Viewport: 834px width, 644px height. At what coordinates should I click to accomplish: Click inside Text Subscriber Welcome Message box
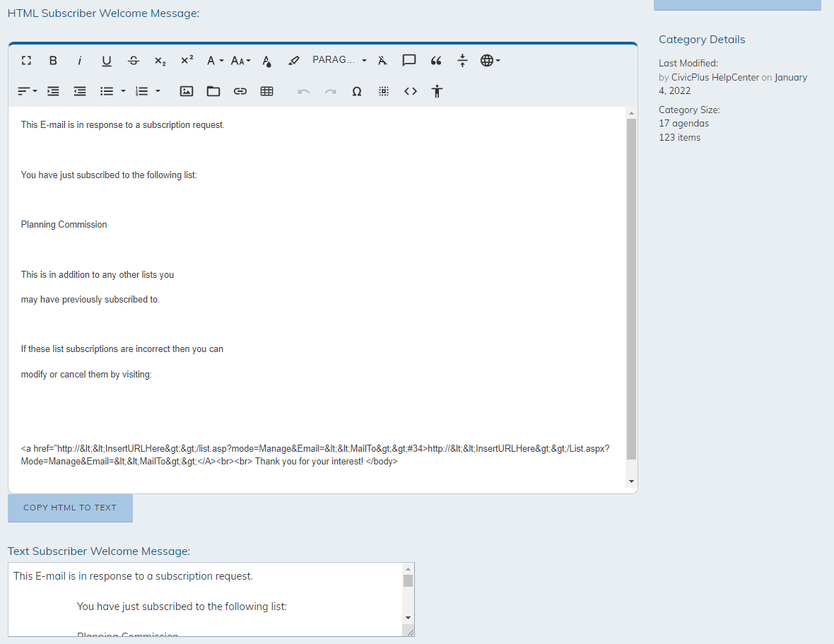pyautogui.click(x=206, y=599)
